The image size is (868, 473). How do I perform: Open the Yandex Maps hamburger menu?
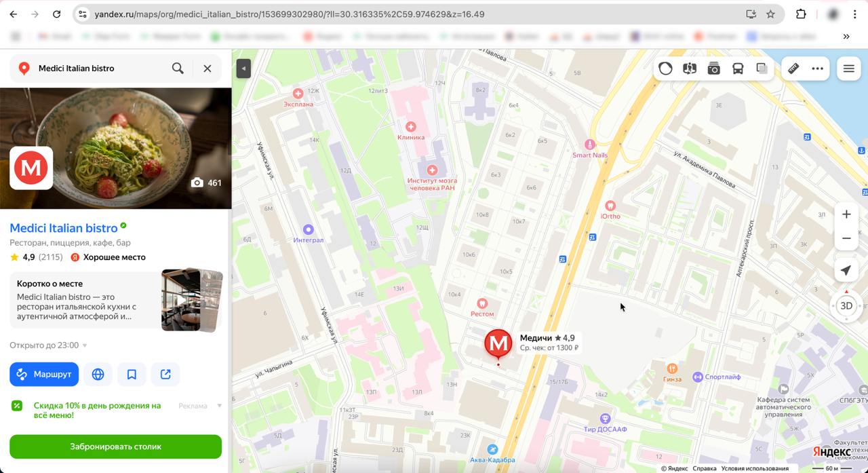pyautogui.click(x=848, y=68)
